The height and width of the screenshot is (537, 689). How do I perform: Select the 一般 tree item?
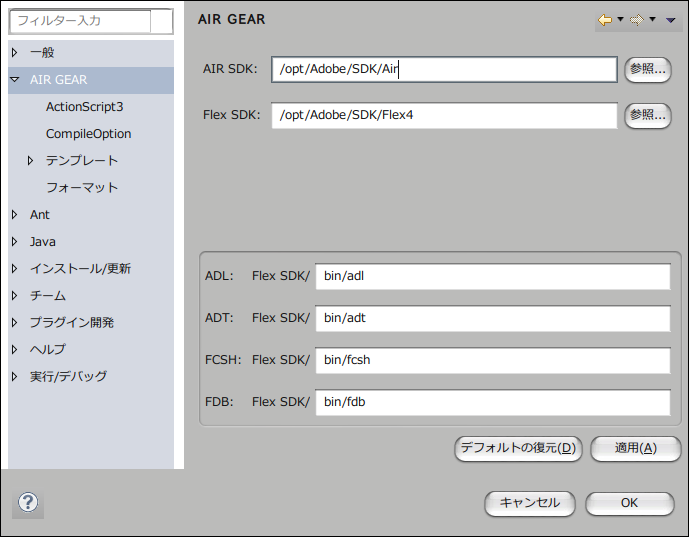coord(42,53)
